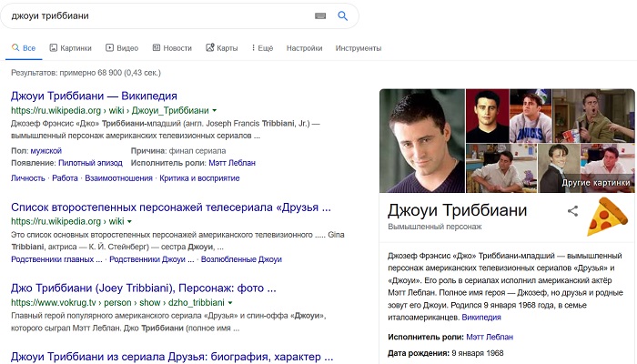Open the Работа sitelink

pyautogui.click(x=65, y=178)
